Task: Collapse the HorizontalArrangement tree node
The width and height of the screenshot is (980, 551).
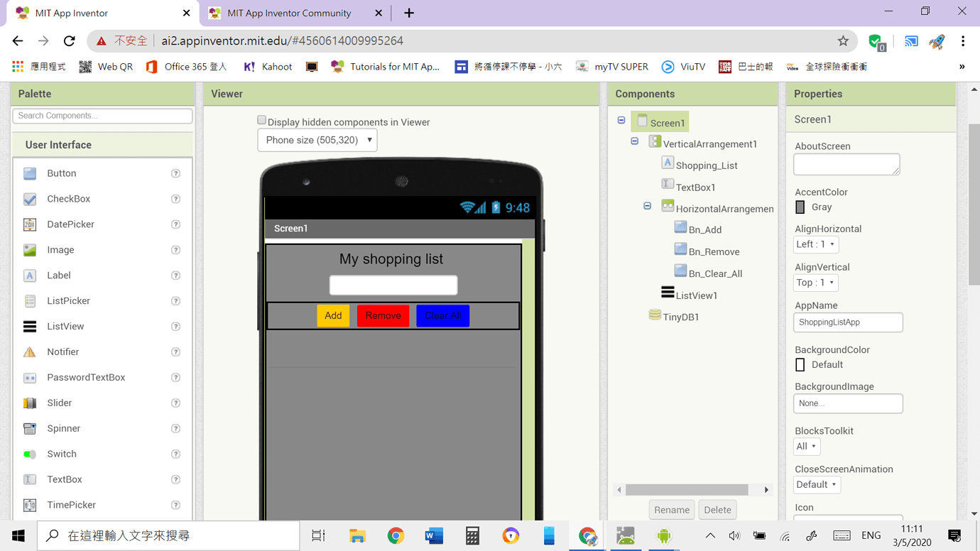Action: (648, 206)
